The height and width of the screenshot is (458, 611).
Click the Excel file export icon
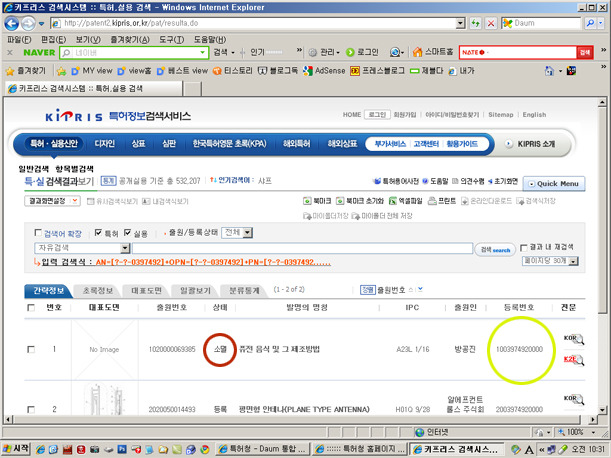[393, 201]
